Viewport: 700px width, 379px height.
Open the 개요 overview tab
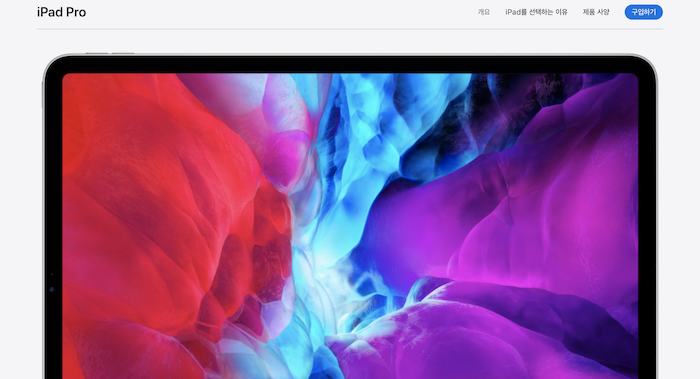tap(484, 12)
